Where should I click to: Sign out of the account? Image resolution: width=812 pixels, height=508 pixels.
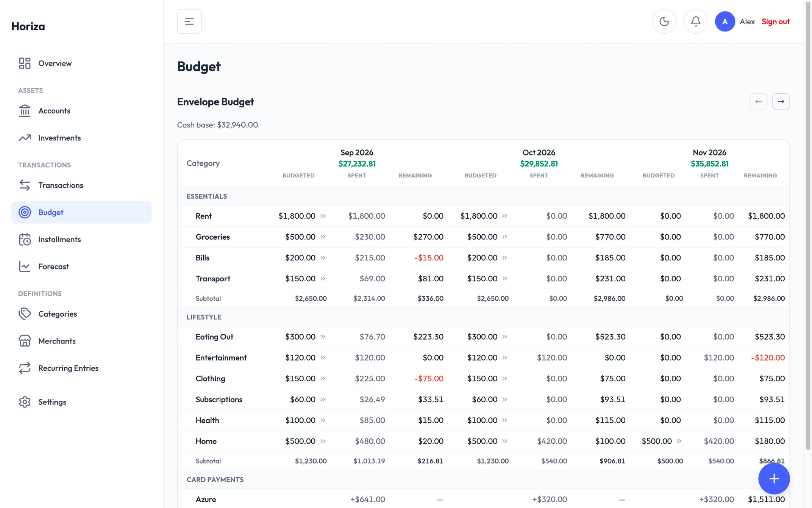[776, 22]
